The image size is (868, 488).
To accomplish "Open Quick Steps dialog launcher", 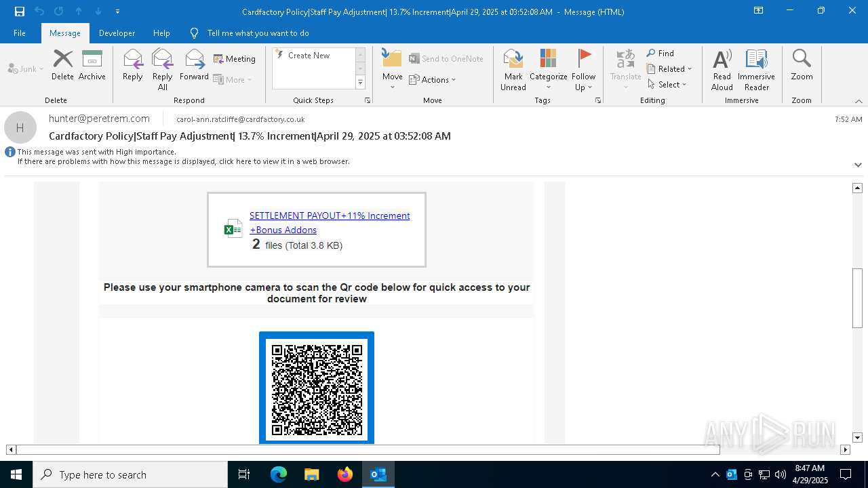I will [368, 100].
